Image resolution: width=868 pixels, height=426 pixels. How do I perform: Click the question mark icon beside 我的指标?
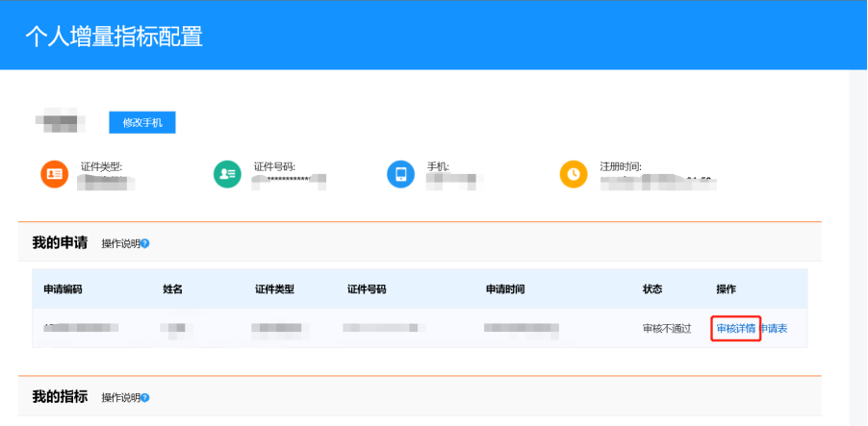tap(145, 398)
